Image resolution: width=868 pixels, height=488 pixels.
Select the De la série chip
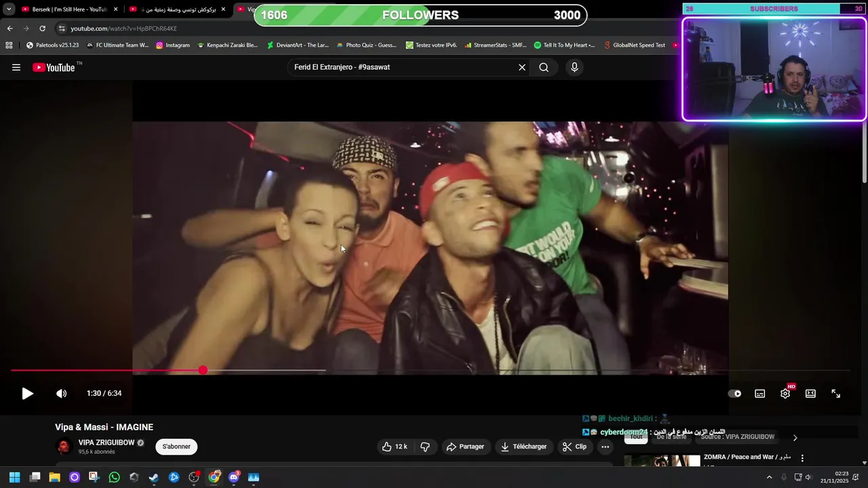[x=671, y=437]
